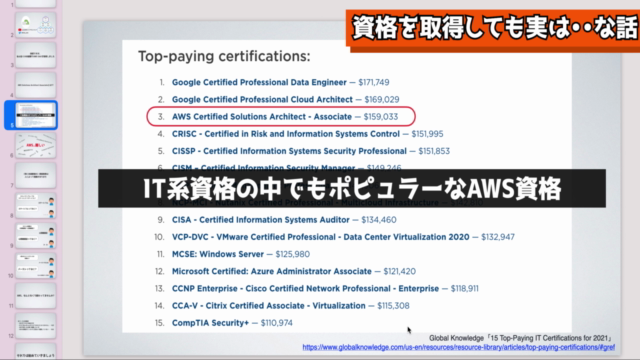Click Microsoft Certified: Azure Administrator Associate
The height and width of the screenshot is (360, 640).
click(271, 271)
